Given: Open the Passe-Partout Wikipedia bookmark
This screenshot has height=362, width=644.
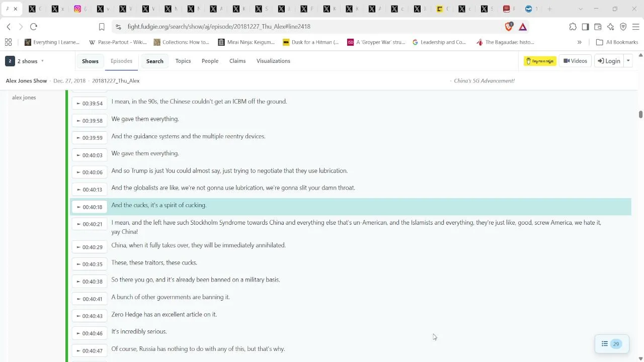Looking at the screenshot, I should point(118,42).
